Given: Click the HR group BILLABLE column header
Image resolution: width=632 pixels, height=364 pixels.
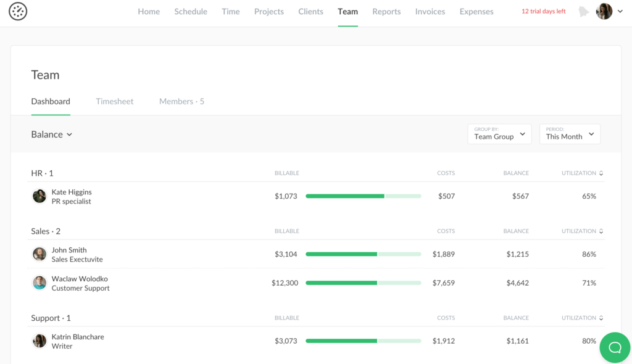Looking at the screenshot, I should click(286, 173).
